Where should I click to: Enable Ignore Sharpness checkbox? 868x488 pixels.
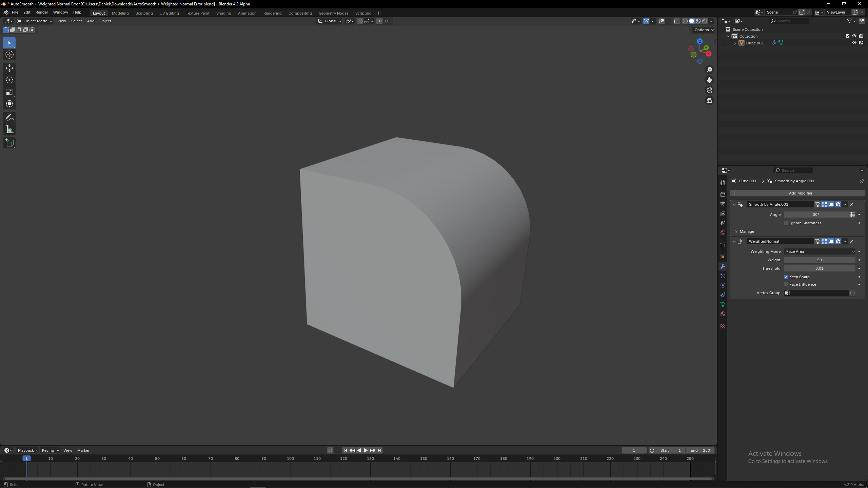coord(786,223)
